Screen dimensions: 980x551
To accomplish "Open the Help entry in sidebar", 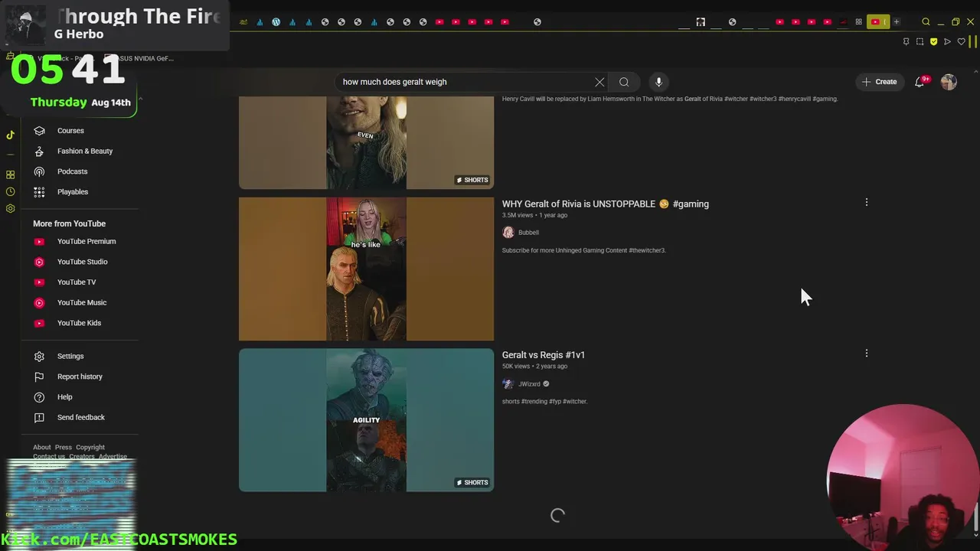I will pos(64,397).
